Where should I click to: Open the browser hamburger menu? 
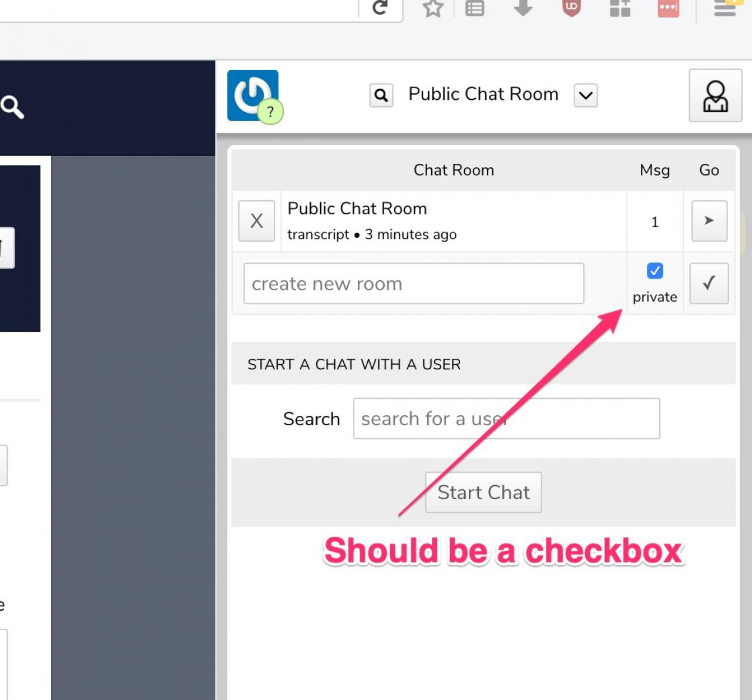click(725, 8)
